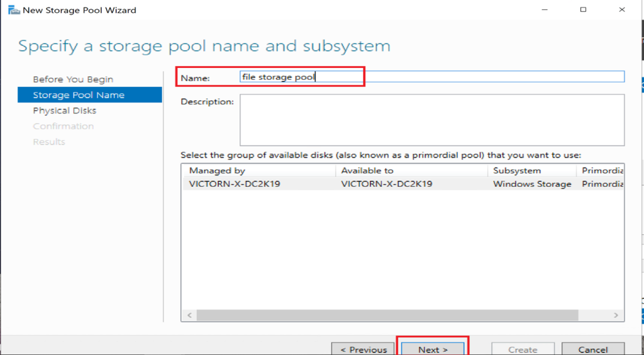Minimize the wizard window
Screen dimensions: 644x355
(x=543, y=10)
